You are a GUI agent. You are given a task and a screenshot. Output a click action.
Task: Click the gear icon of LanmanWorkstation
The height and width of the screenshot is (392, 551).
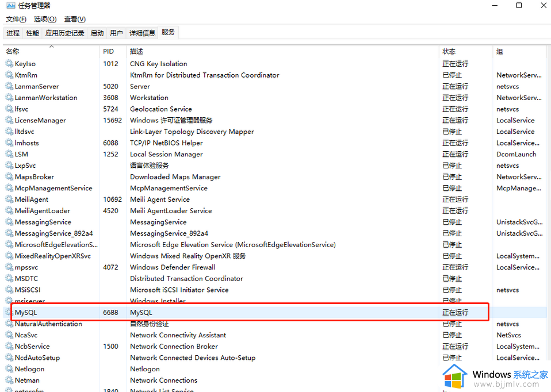pyautogui.click(x=9, y=97)
